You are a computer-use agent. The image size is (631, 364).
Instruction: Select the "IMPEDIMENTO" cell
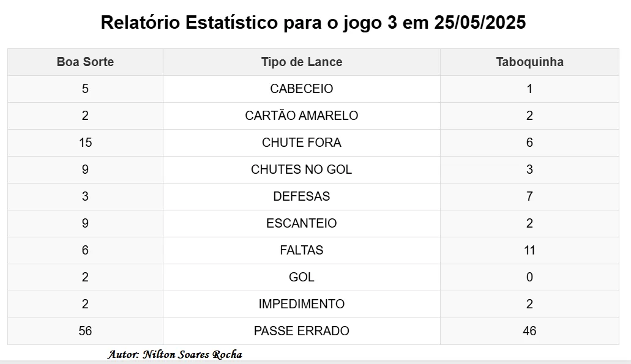pos(301,304)
